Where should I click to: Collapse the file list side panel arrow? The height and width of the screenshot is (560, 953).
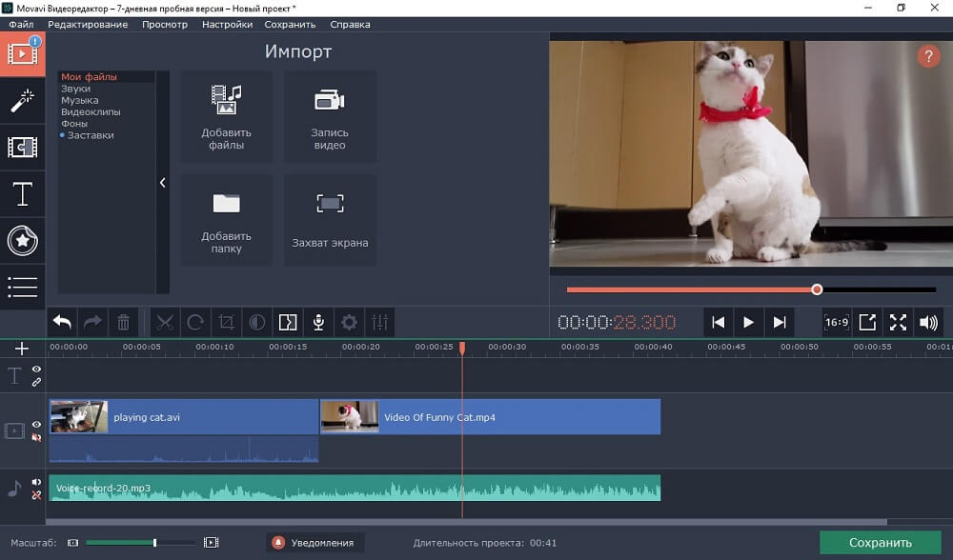(162, 182)
